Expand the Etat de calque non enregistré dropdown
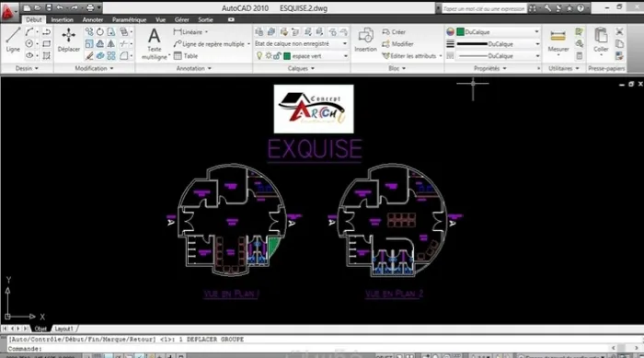 (x=301, y=43)
